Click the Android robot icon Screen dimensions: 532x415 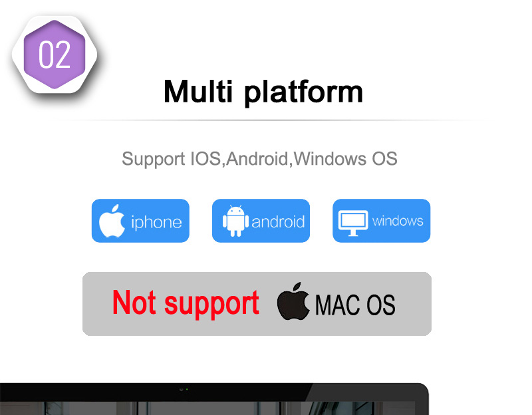[x=235, y=221]
